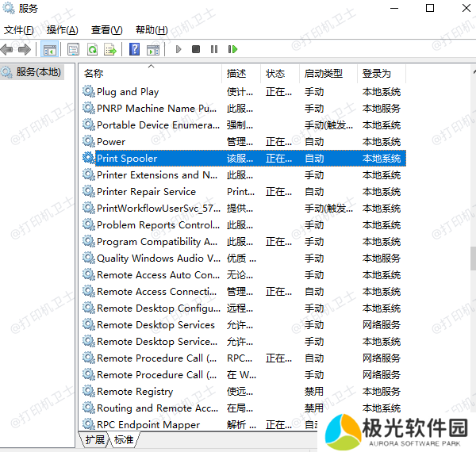This screenshot has width=476, height=452.
Task: Select the Printer Extensions and N... service
Action: [x=157, y=175]
